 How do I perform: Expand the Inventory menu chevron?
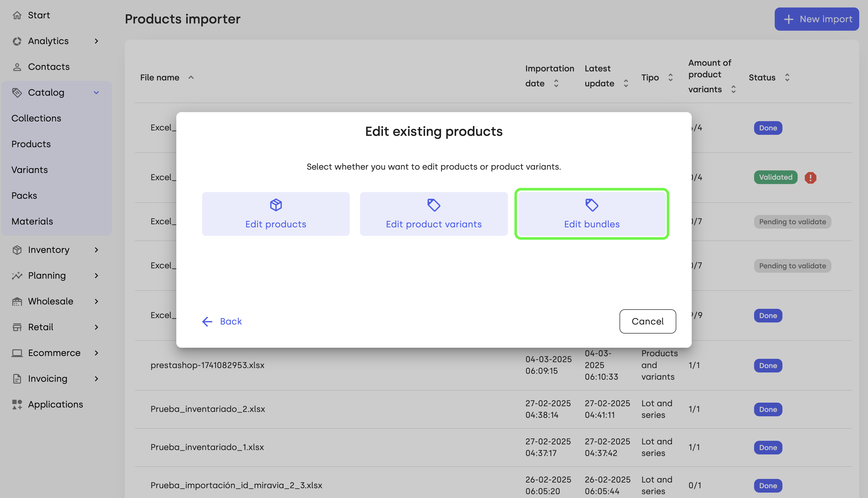pyautogui.click(x=96, y=250)
